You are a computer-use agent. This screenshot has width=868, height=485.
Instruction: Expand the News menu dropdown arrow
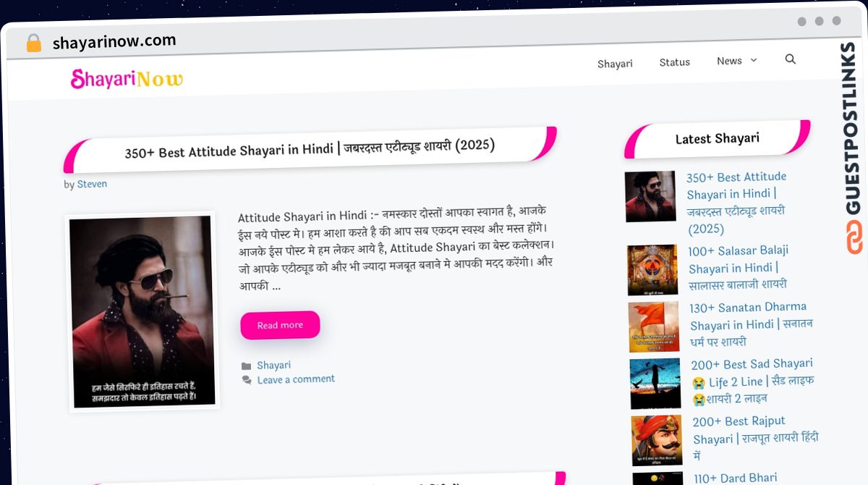[754, 60]
